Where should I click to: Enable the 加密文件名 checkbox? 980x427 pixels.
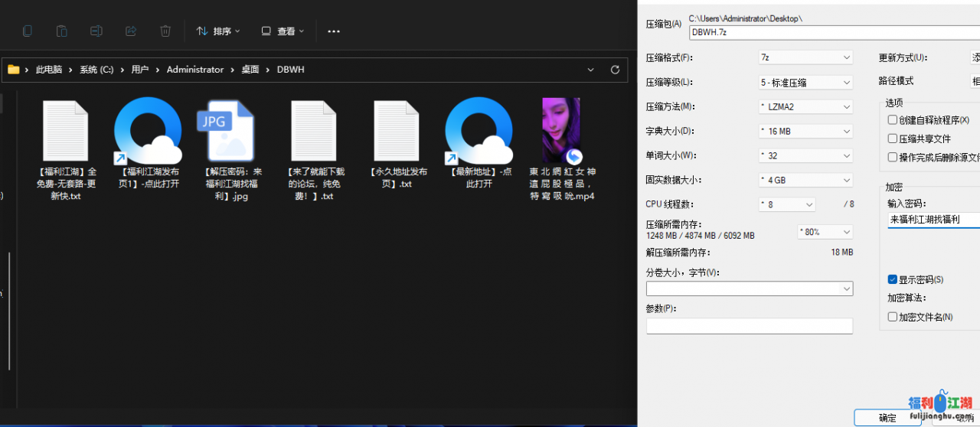(x=893, y=317)
